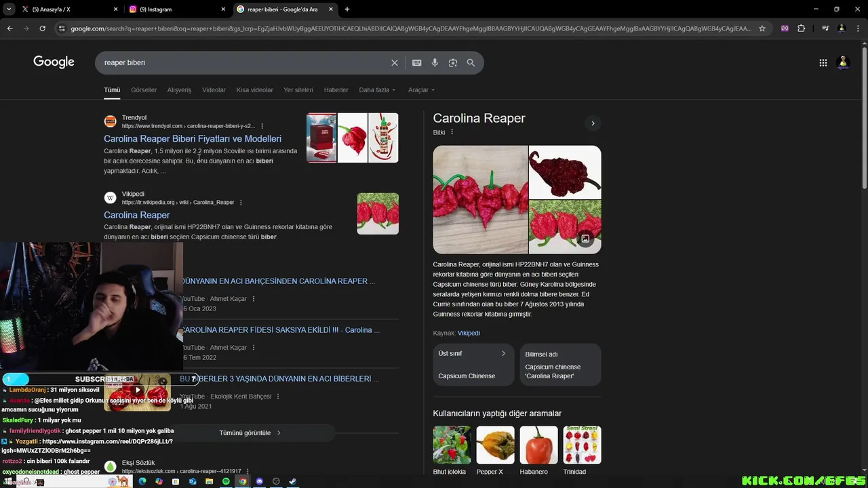Viewport: 868px width, 488px height.
Task: Open Carolina Reaper Biberi Fiyatları ve Modelleri link
Action: point(193,138)
